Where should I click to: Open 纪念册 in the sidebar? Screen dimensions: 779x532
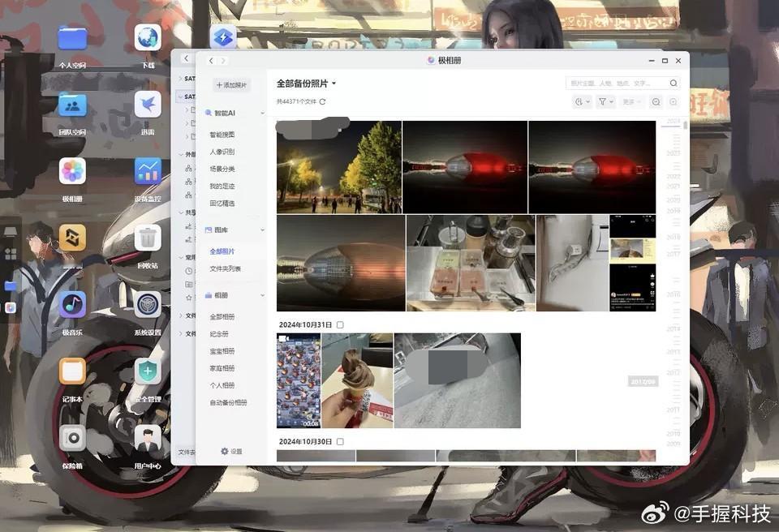click(x=219, y=334)
